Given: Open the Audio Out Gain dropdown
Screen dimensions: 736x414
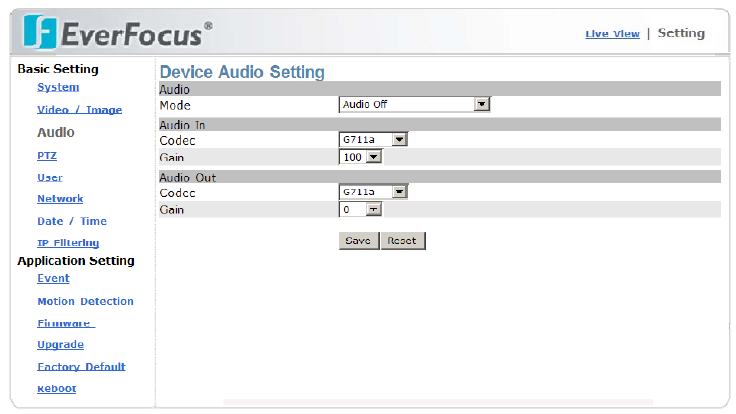Looking at the screenshot, I should [373, 210].
